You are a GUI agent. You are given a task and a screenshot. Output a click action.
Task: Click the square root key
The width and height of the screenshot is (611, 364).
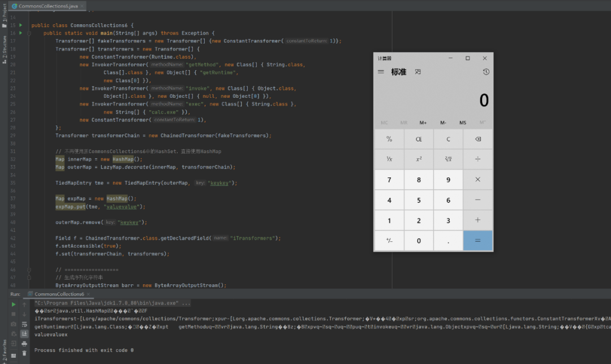[x=448, y=159]
